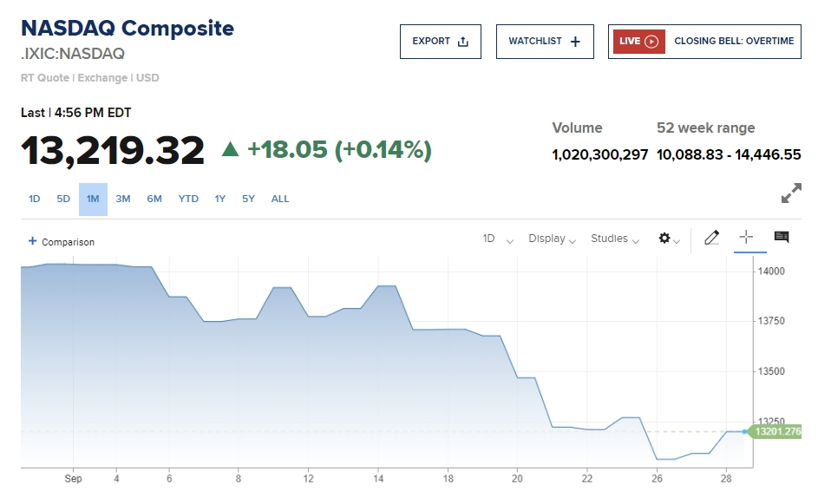Add NASDAQ Composite to Watchlist
The image size is (818, 504).
(x=544, y=42)
